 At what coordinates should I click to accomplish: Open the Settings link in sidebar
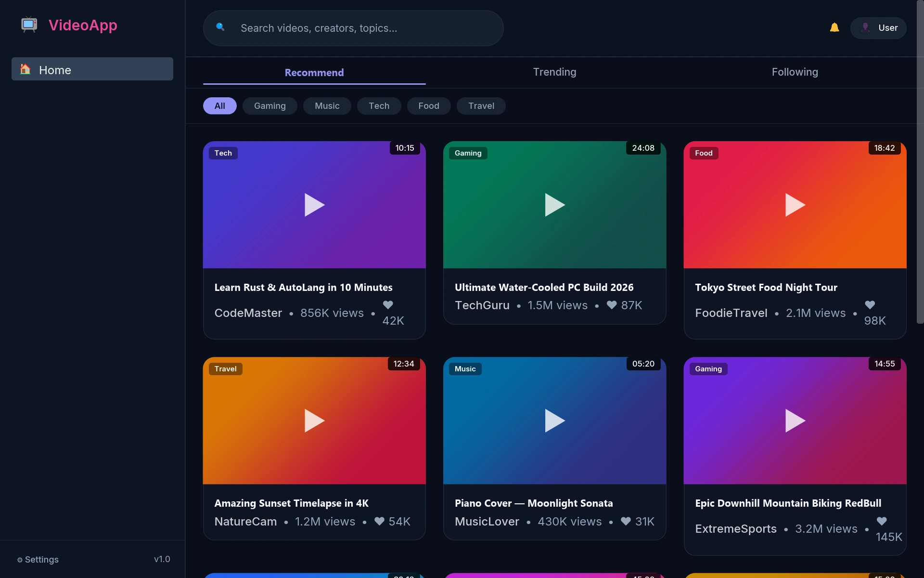tap(38, 560)
